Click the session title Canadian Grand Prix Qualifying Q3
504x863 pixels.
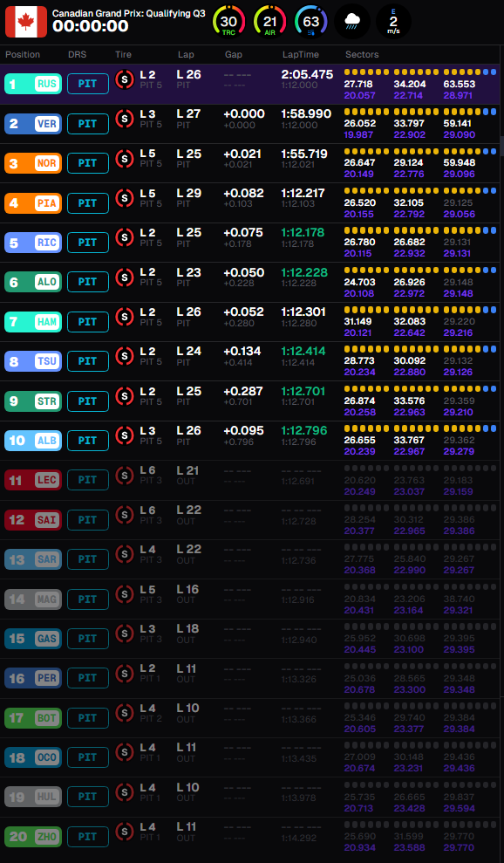pos(129,13)
